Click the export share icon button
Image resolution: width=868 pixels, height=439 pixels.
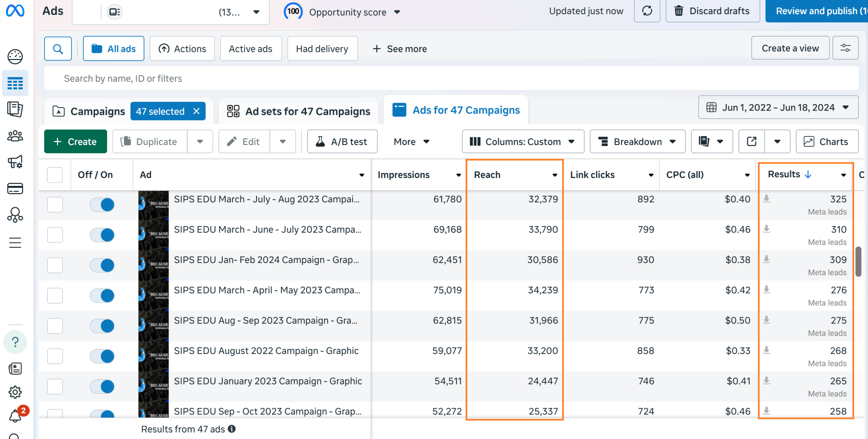click(x=751, y=141)
